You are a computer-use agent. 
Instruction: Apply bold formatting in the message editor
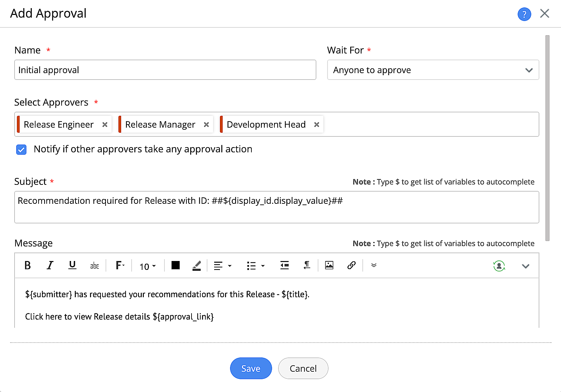click(x=28, y=265)
